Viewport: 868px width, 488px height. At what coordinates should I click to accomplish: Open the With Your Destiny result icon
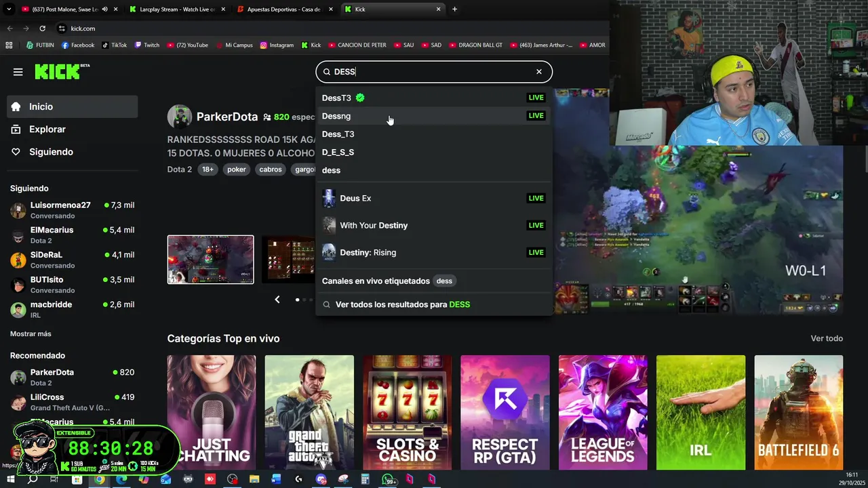pyautogui.click(x=329, y=225)
